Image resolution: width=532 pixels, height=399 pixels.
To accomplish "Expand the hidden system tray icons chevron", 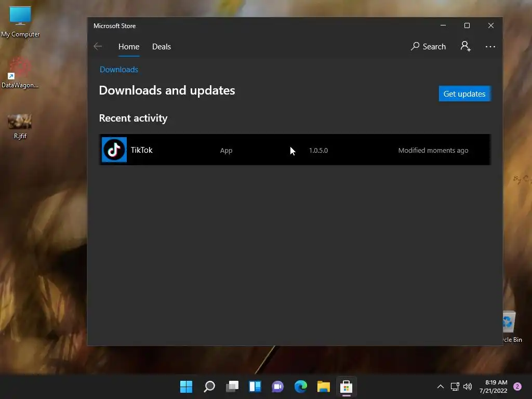I will tap(441, 387).
